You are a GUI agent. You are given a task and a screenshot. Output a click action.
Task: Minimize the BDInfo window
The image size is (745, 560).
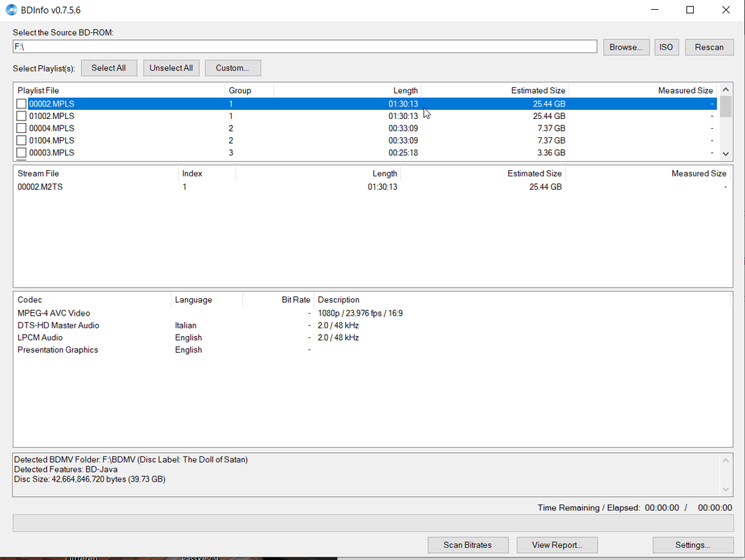655,10
